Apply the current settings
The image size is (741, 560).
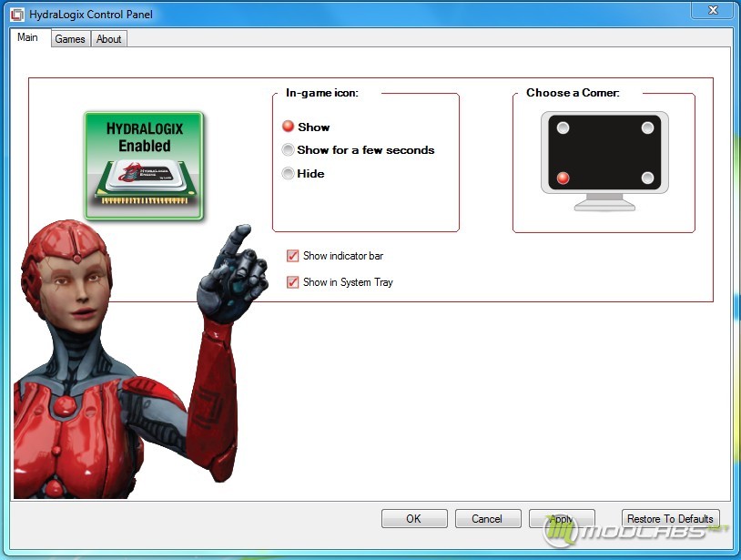(x=562, y=519)
